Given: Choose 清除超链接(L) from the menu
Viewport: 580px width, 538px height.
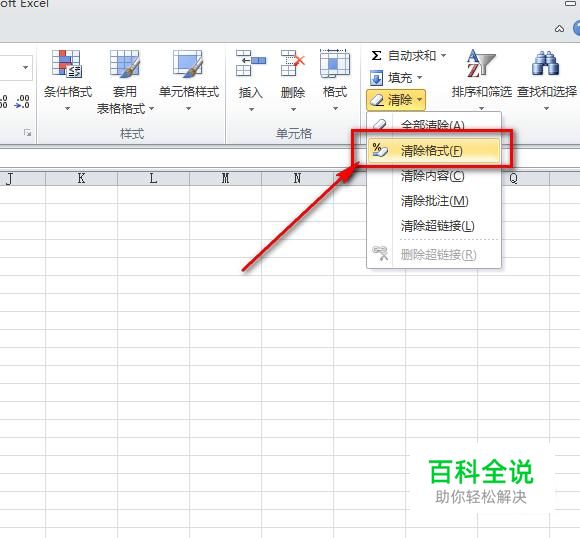Looking at the screenshot, I should [434, 226].
